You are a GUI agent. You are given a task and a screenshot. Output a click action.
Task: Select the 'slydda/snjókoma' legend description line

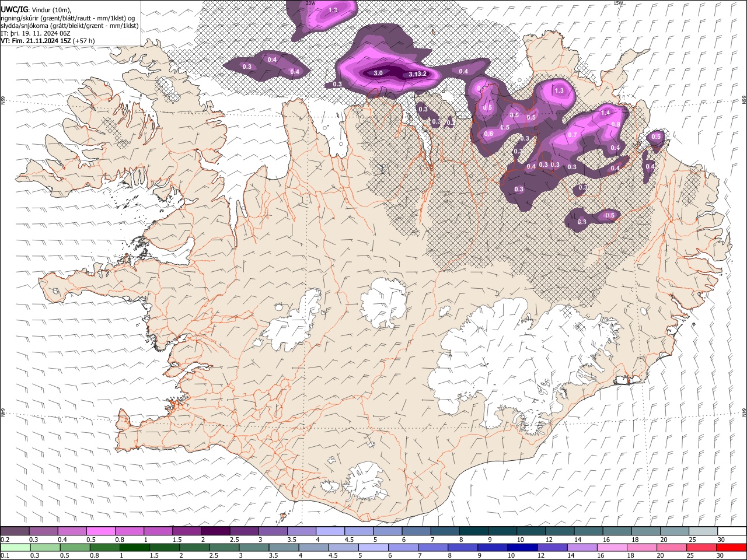point(69,26)
